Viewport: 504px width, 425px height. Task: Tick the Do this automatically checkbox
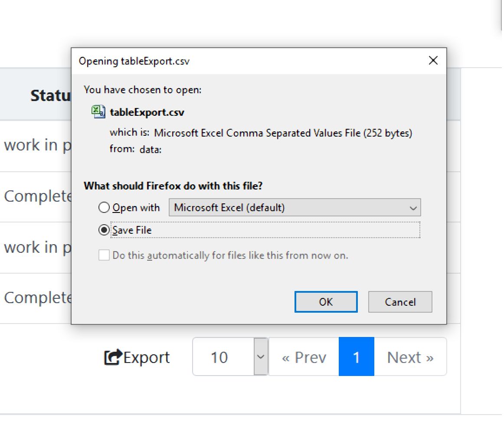pyautogui.click(x=104, y=255)
